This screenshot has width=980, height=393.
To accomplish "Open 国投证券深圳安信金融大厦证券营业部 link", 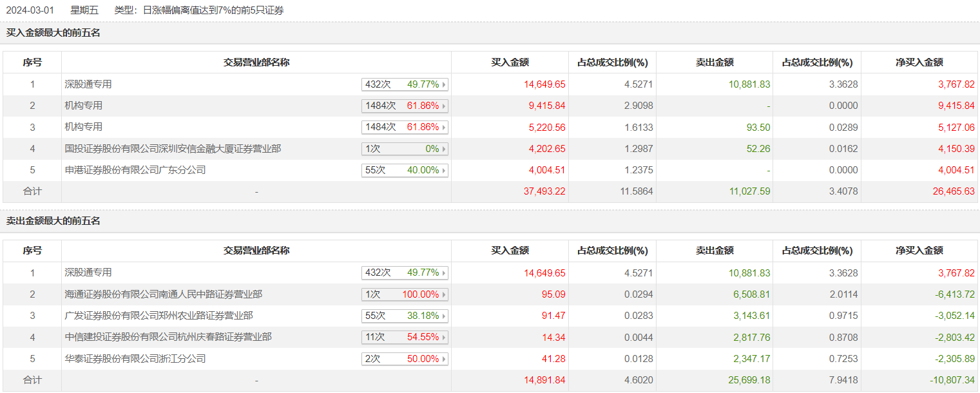I will point(173,149).
